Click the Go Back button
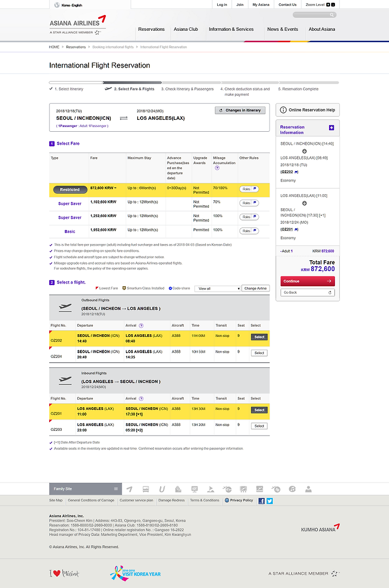This screenshot has height=588, width=389. [307, 293]
